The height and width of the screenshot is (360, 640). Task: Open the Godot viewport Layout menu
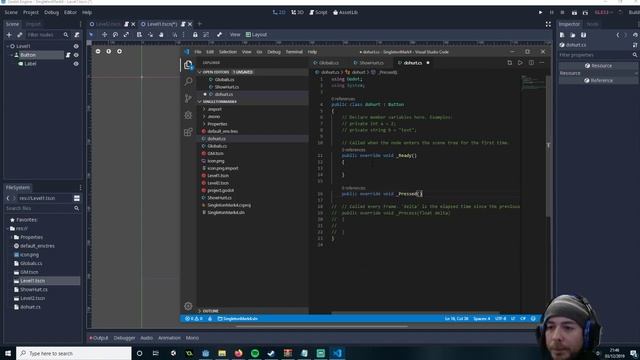(256, 35)
